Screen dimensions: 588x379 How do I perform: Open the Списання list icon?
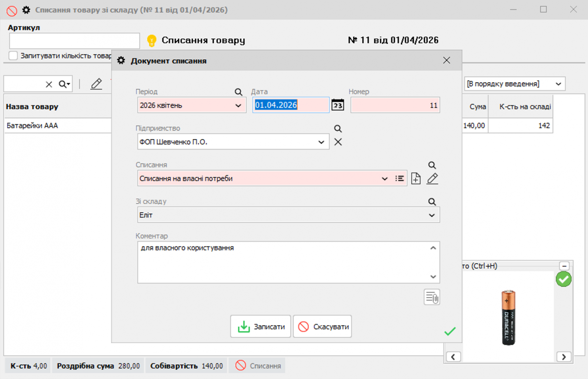[399, 179]
